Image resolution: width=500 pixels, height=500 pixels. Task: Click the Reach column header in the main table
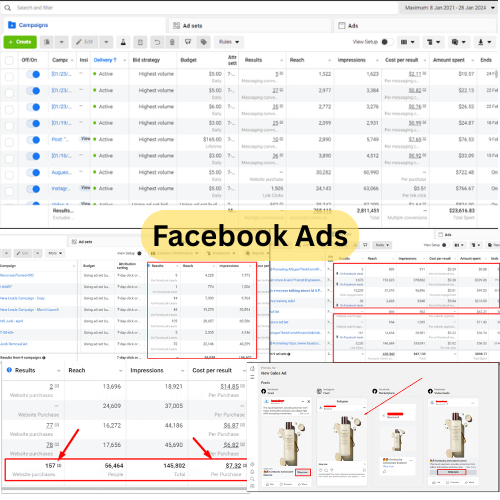[297, 60]
